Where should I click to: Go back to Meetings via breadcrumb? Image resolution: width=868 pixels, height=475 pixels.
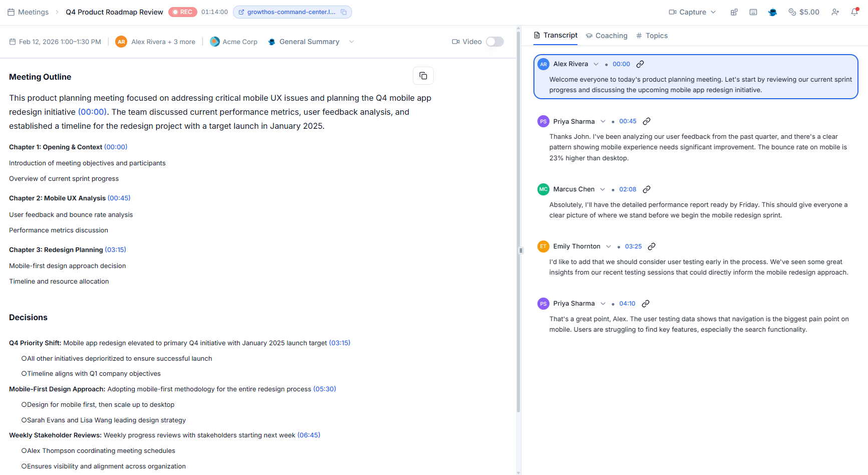(x=33, y=12)
